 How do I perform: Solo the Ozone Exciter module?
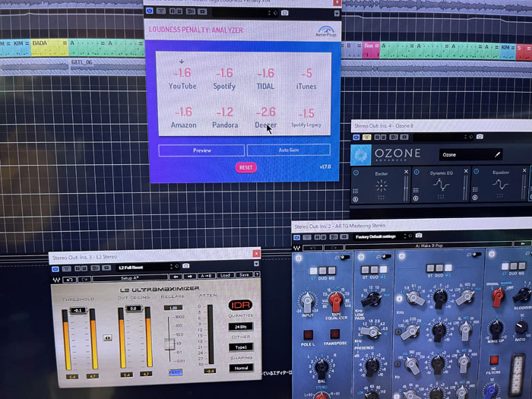point(355,199)
